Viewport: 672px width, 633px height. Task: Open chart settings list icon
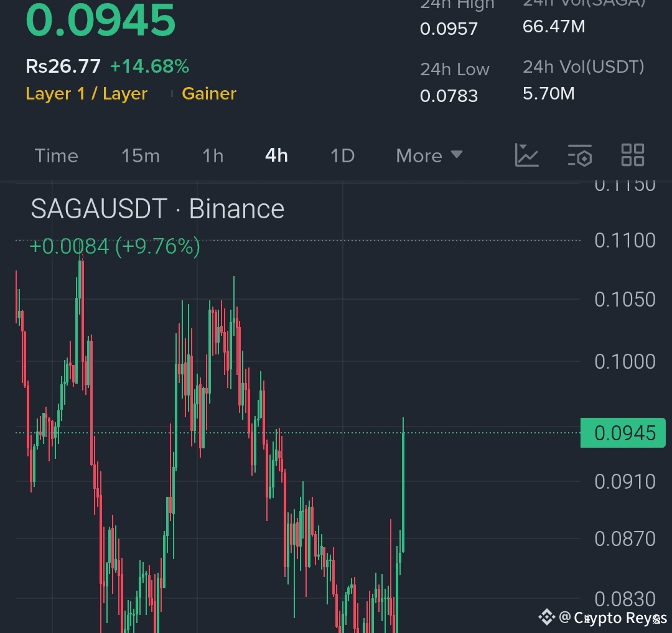[x=580, y=155]
